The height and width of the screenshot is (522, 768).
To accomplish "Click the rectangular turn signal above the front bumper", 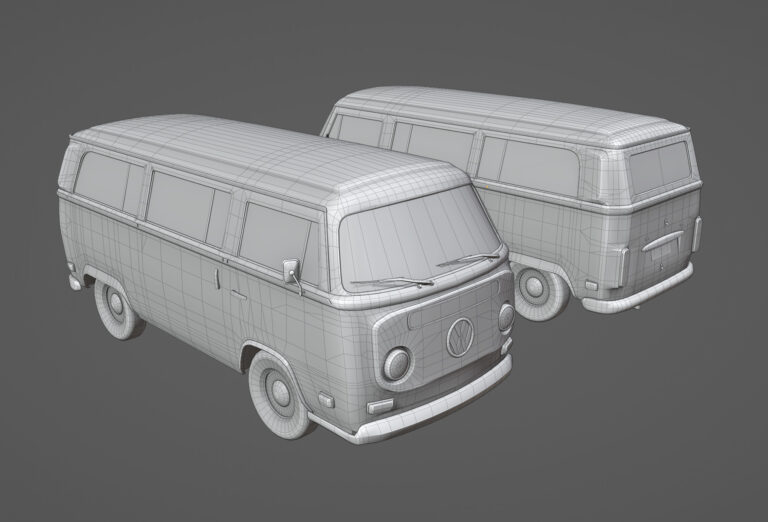I will tap(381, 406).
